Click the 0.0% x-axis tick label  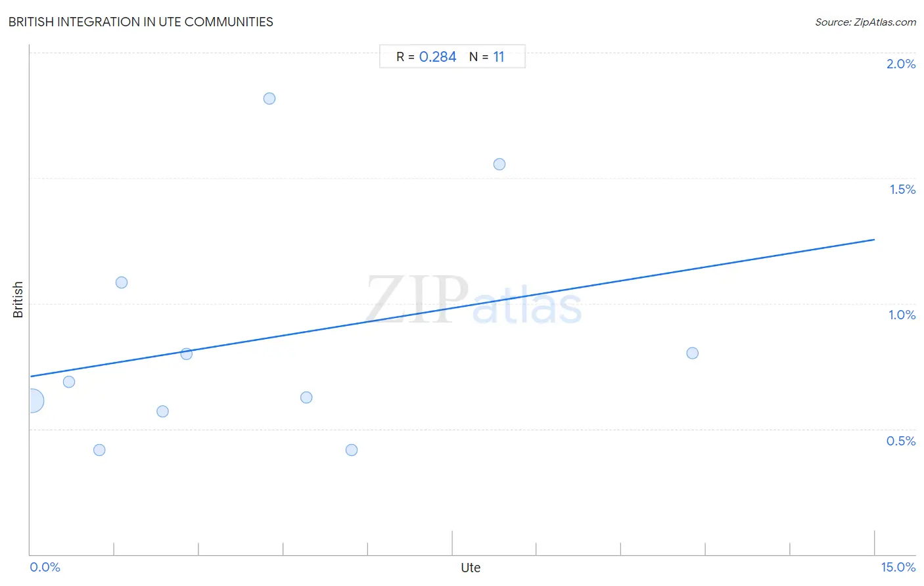tap(45, 567)
